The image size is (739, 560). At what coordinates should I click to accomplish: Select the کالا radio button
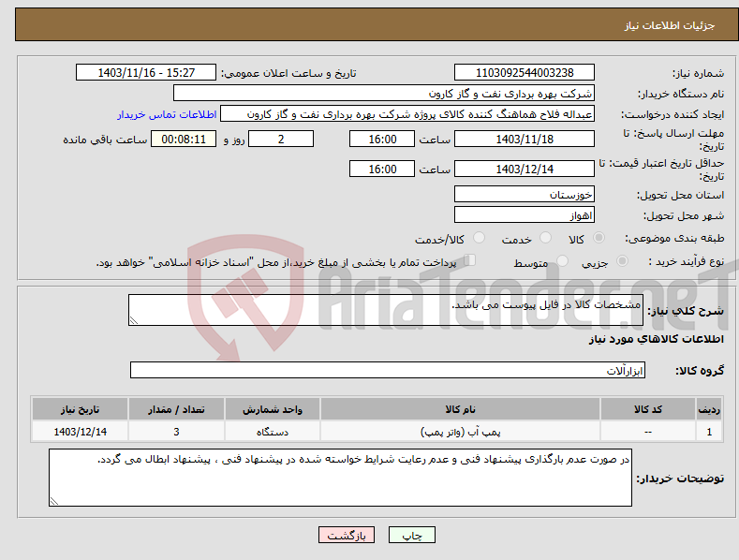coord(599,238)
